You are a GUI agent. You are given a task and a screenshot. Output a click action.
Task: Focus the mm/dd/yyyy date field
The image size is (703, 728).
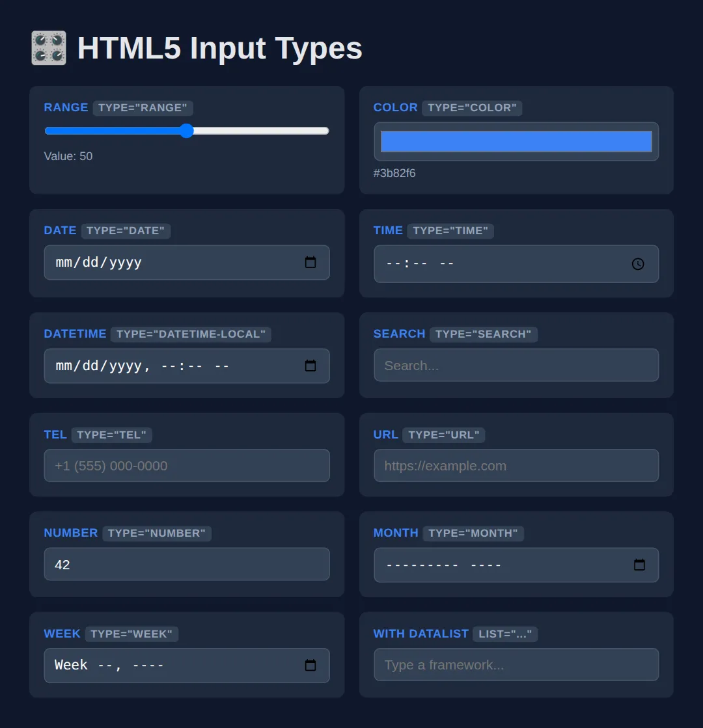coord(187,262)
